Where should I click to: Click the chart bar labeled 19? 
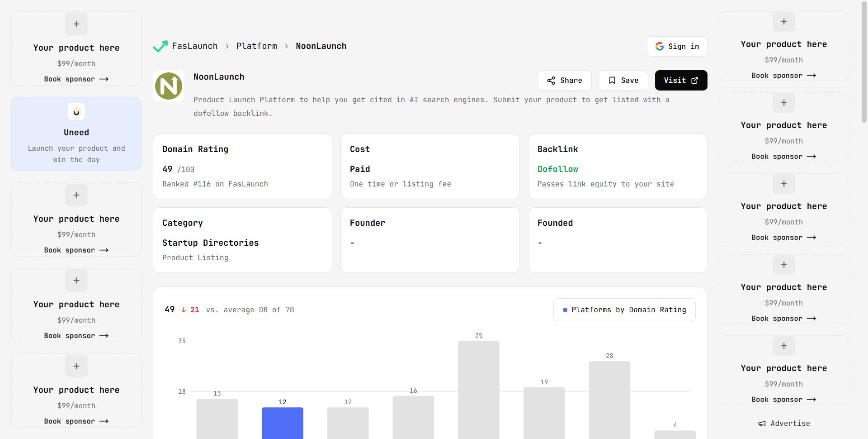coord(544,413)
